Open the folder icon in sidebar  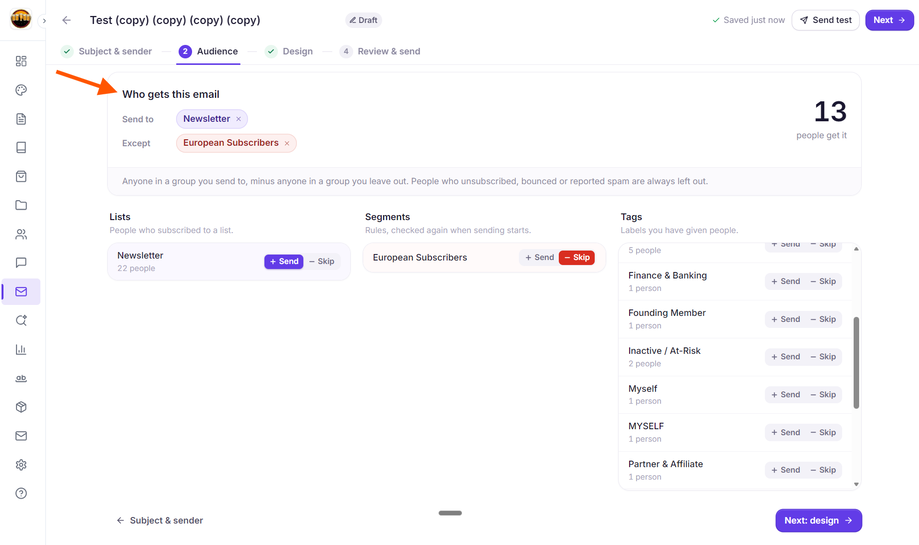click(x=21, y=205)
